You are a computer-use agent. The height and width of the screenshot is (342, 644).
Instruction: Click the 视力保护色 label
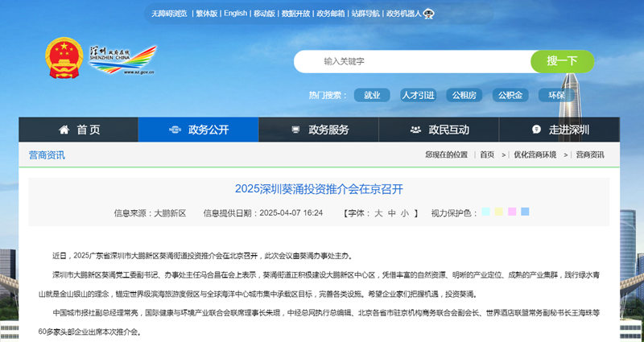tap(454, 213)
